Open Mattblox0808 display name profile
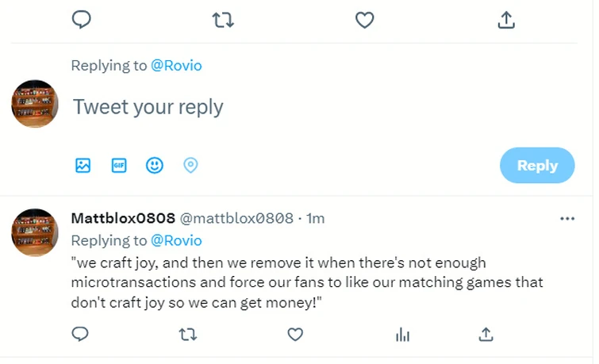The height and width of the screenshot is (364, 599). coord(123,218)
